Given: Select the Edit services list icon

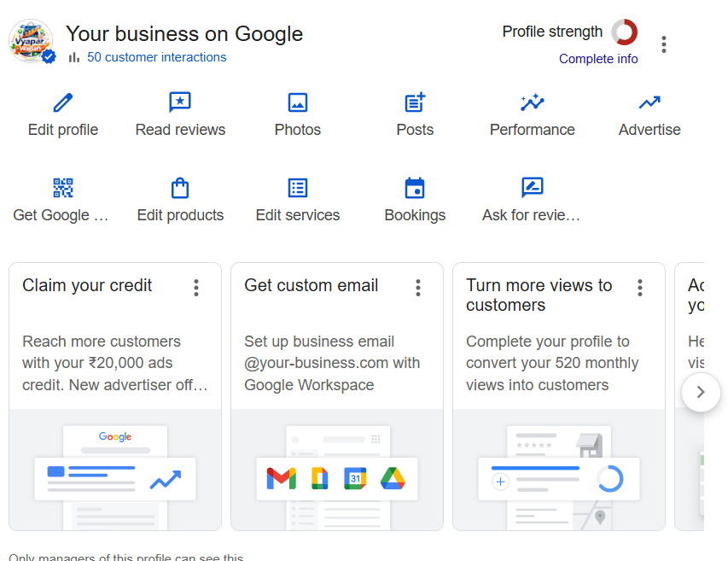Looking at the screenshot, I should point(297,186).
